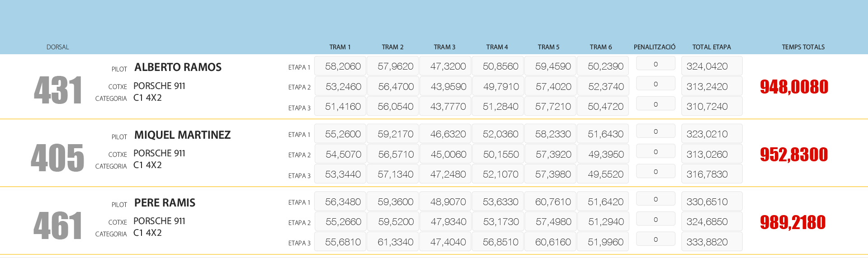Select Pere Ramis Etapa 3 Tram 4 time

tap(498, 242)
